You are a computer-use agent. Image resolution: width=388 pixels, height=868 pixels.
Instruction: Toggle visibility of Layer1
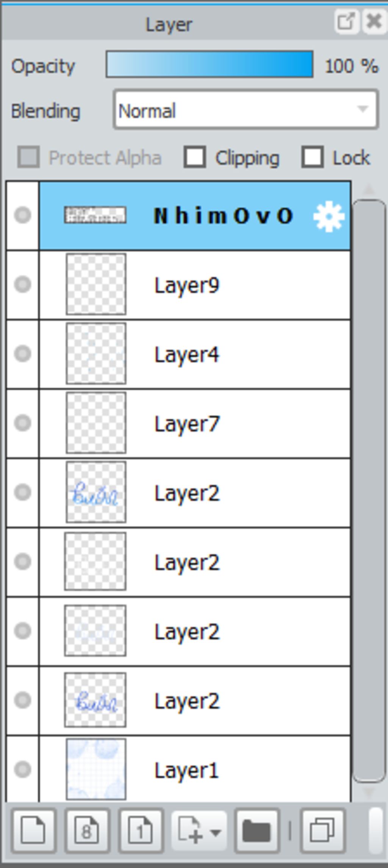(22, 769)
